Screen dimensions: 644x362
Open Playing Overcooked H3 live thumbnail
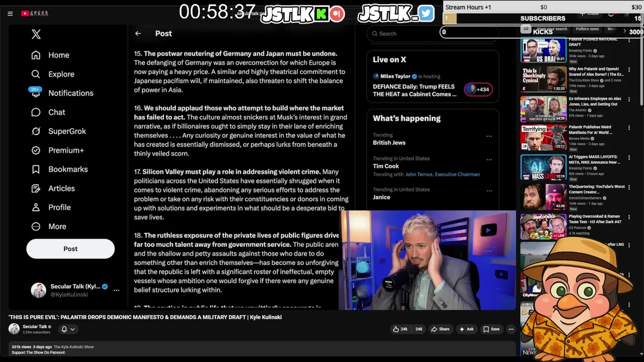(543, 226)
